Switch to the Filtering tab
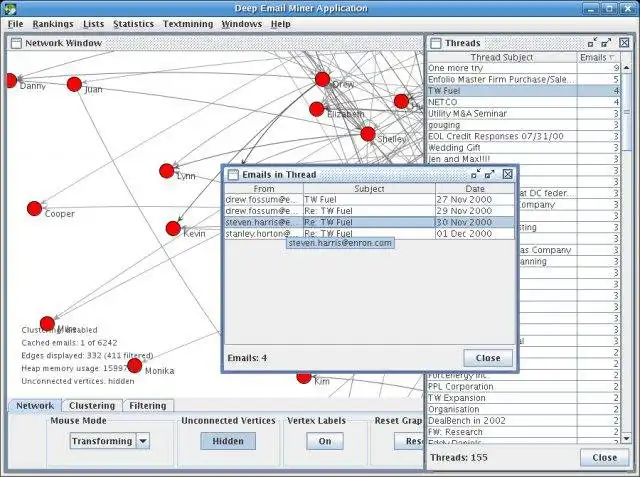This screenshot has width=640, height=477. coord(148,406)
